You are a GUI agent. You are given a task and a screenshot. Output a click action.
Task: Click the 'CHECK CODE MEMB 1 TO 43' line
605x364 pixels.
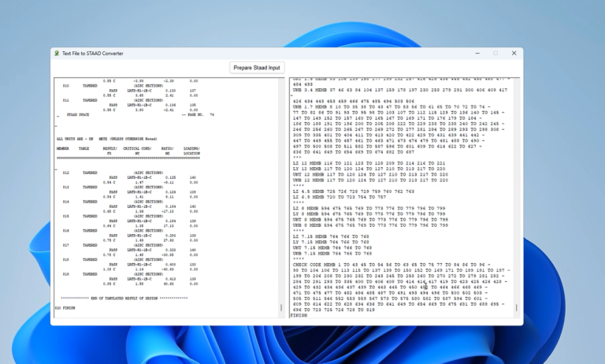392,265
